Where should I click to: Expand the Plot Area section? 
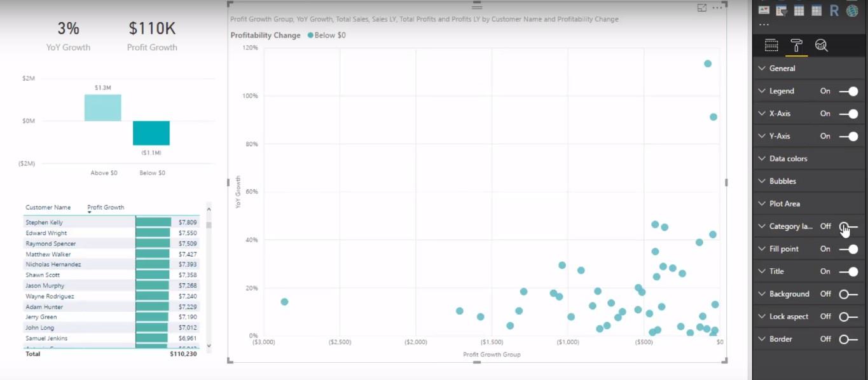pos(808,204)
